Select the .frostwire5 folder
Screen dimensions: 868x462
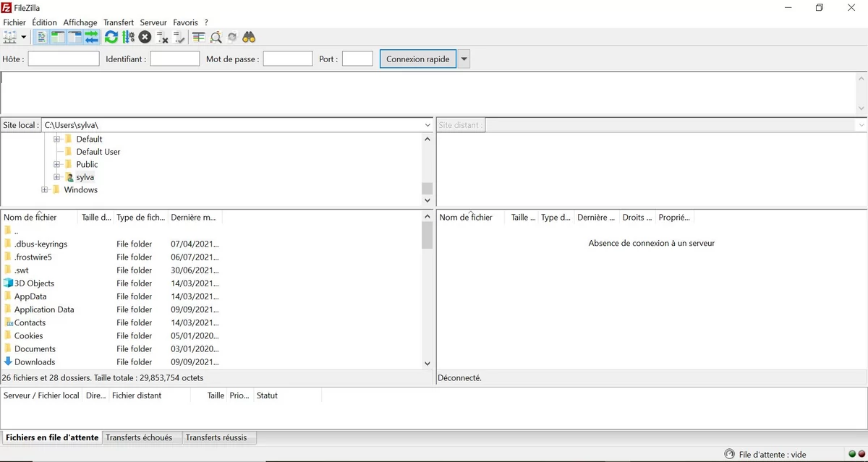click(33, 257)
